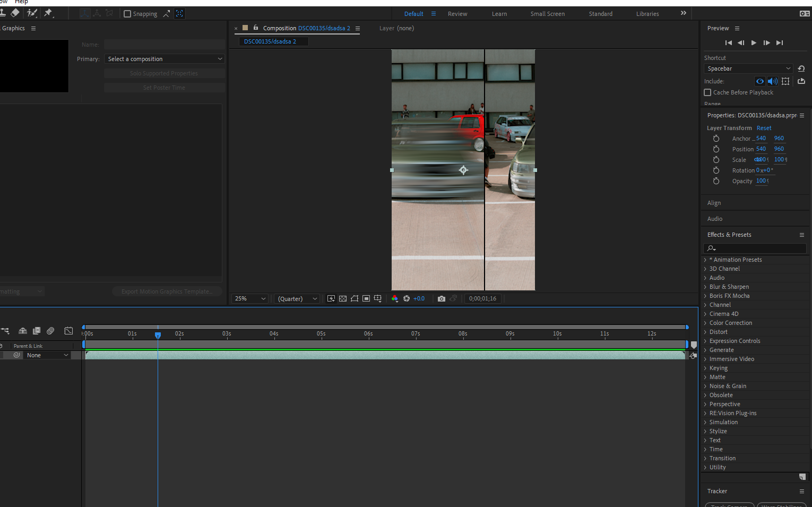This screenshot has width=812, height=507.
Task: Take a snapshot of the composition view
Action: coord(441,298)
